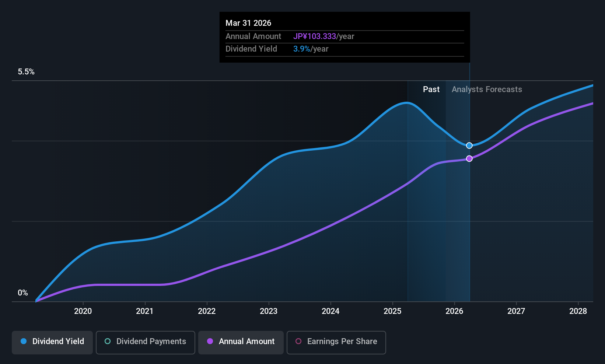Viewport: 605px width, 364px height.
Task: Select the purple annual amount marker on chart
Action: (x=469, y=158)
